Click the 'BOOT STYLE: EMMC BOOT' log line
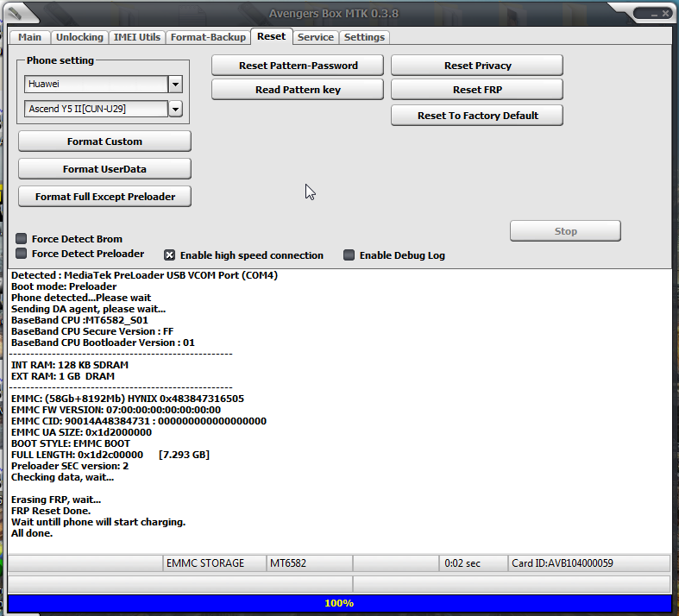This screenshot has height=616, width=679. 70,443
